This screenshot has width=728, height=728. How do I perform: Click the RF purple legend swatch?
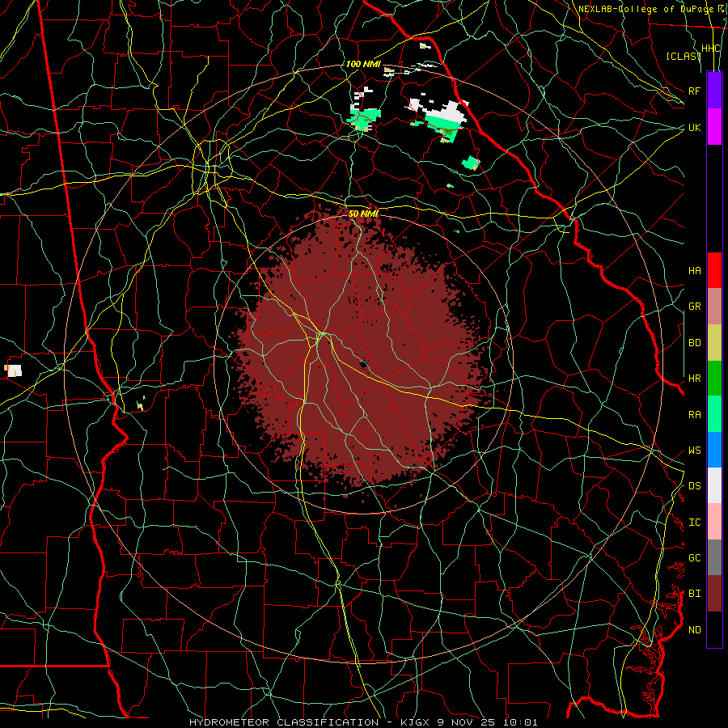714,91
